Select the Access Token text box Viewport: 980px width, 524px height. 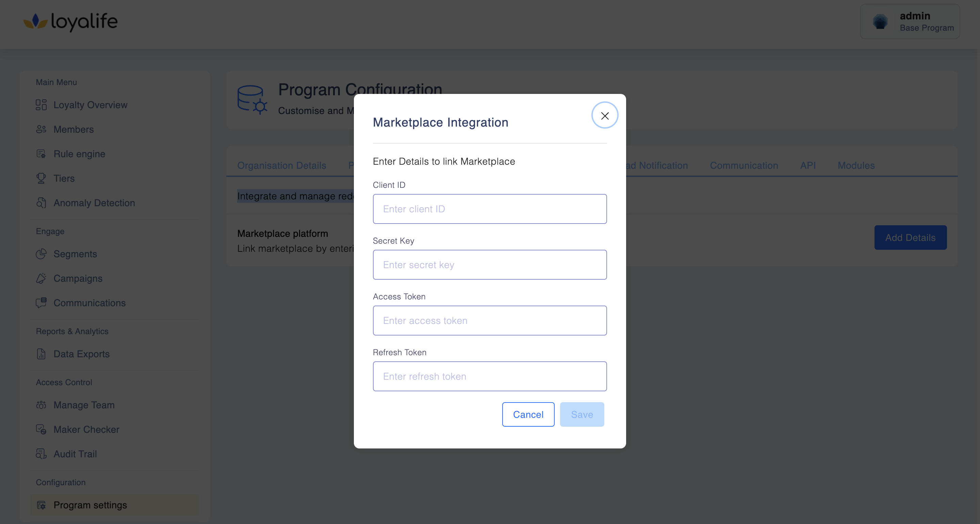(490, 321)
